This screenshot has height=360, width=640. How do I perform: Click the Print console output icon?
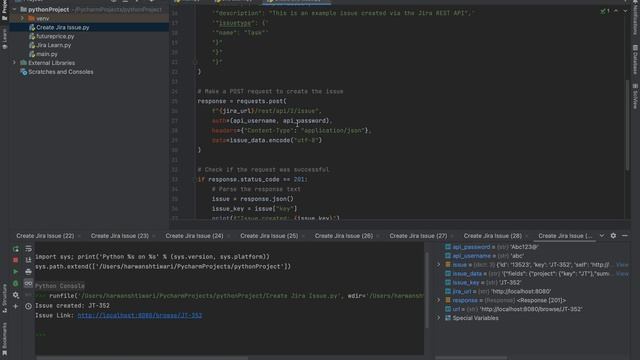(28, 271)
